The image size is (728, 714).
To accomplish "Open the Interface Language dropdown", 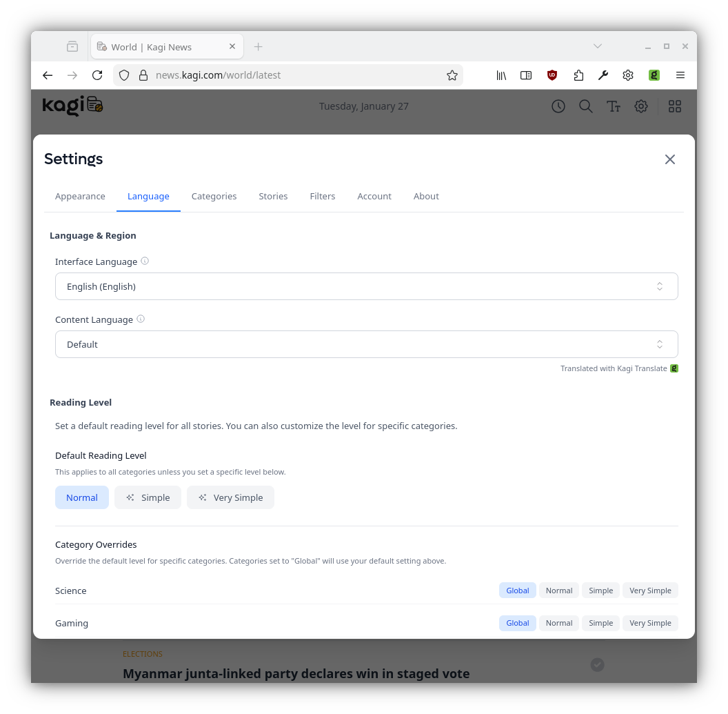I will pyautogui.click(x=366, y=286).
